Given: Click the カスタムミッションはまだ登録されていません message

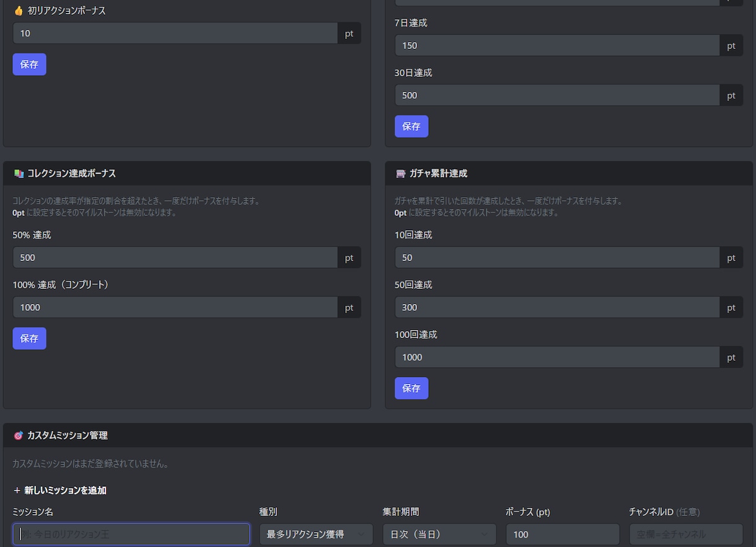Looking at the screenshot, I should [x=91, y=464].
